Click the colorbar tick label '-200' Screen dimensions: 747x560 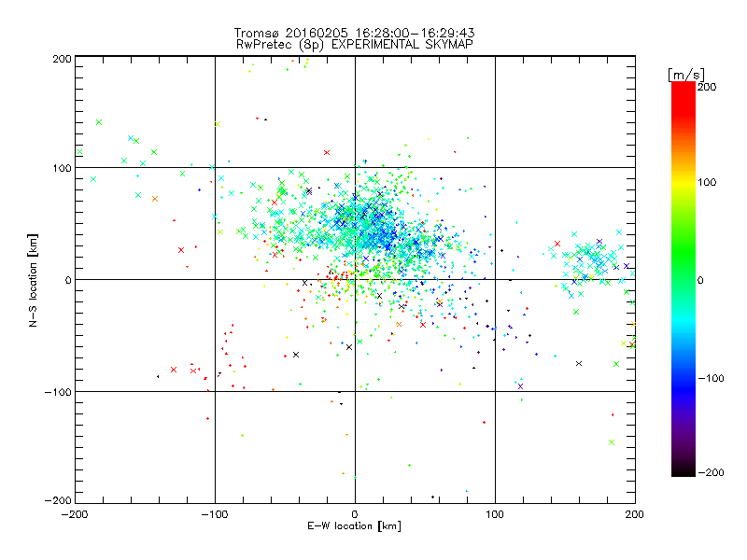pos(711,473)
